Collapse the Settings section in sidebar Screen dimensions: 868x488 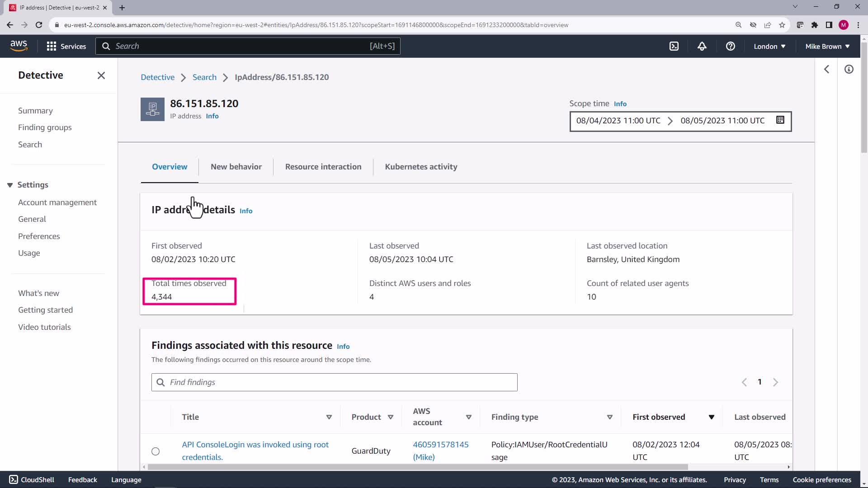(x=10, y=185)
